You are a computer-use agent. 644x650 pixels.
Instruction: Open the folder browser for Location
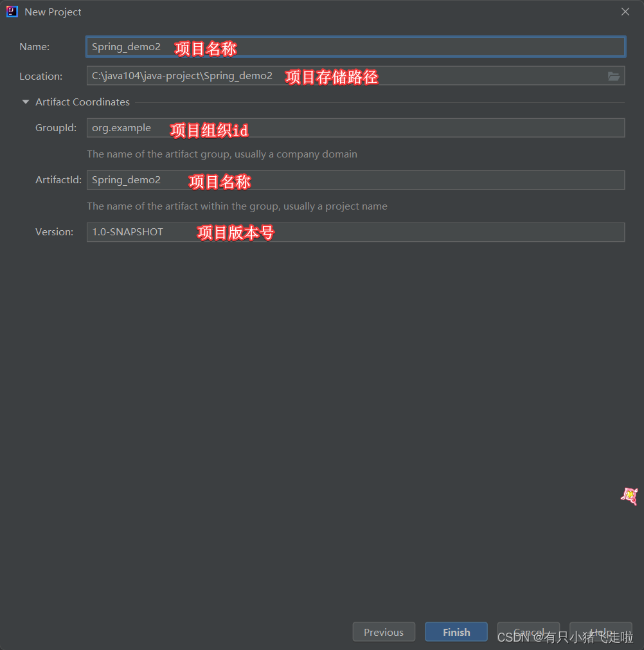click(x=613, y=76)
